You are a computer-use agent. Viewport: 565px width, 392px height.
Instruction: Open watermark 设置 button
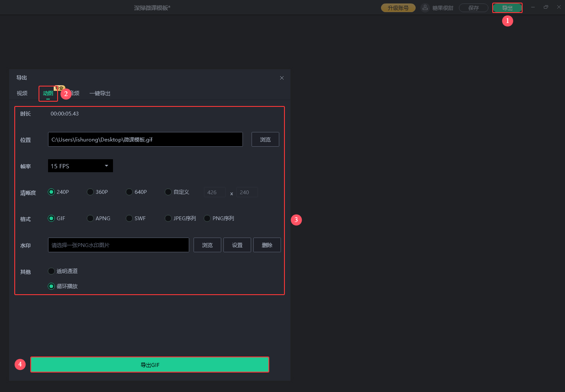coord(237,245)
